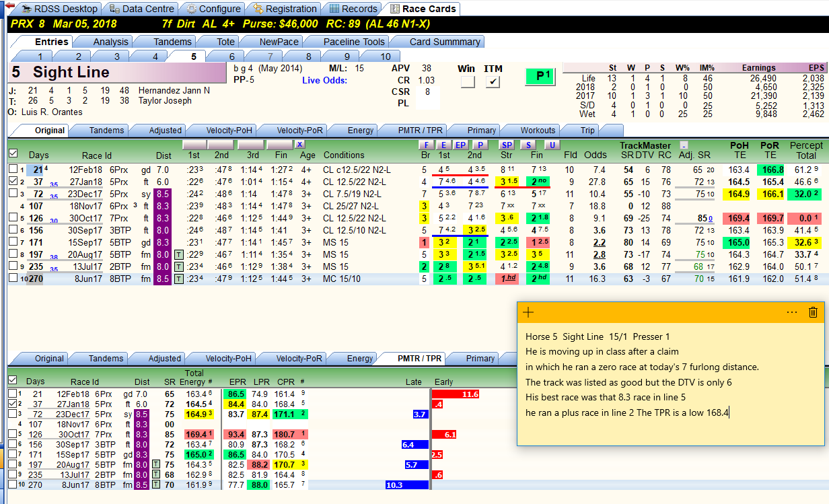Delete the sticky note with trash icon

(813, 312)
